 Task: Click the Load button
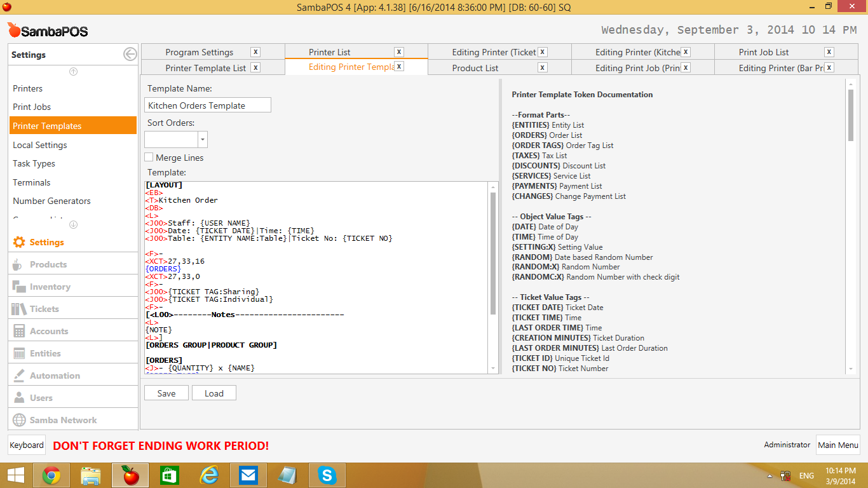214,393
